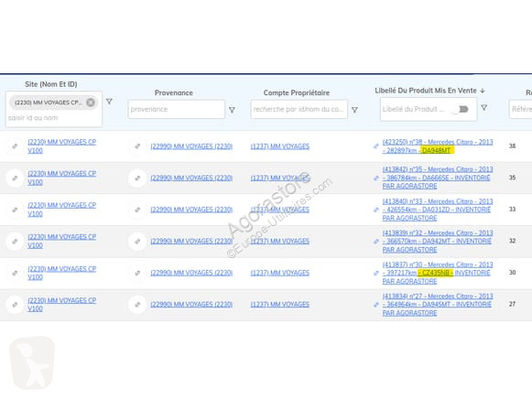Toggle the switch in Libellé du Produit field
Screen dimensions: 532x399
(461, 109)
